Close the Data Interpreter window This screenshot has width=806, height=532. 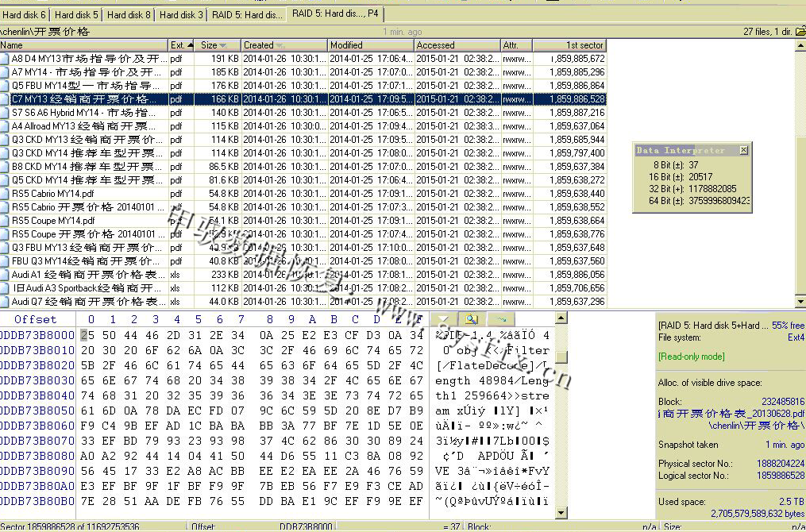pyautogui.click(x=743, y=150)
